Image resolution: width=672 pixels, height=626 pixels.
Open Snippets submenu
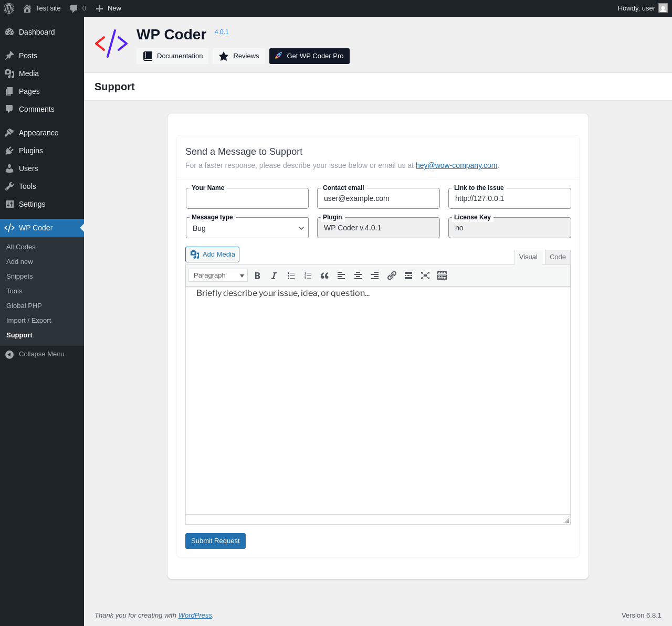click(x=42, y=277)
